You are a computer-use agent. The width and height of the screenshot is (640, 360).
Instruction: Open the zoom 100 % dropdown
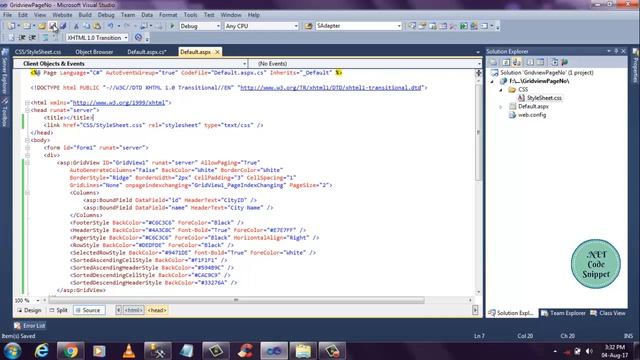coord(38,300)
